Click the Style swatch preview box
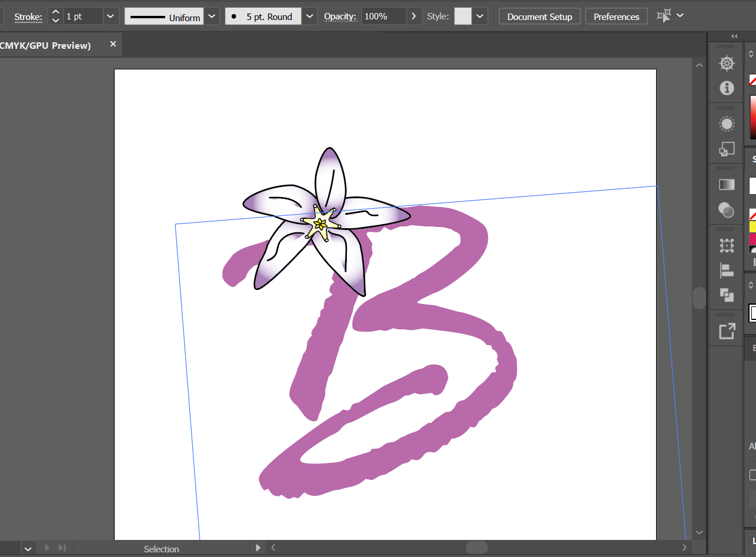This screenshot has width=756, height=557. pyautogui.click(x=463, y=16)
